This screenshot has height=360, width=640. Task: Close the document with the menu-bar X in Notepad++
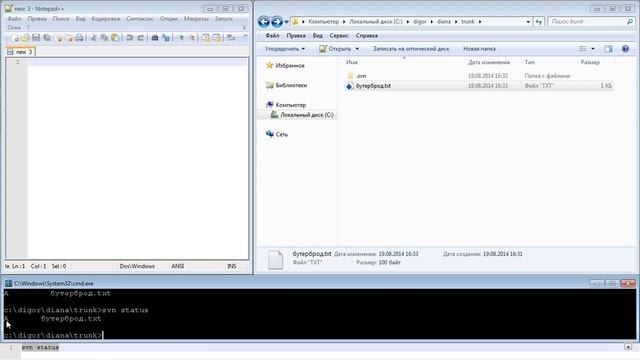tap(244, 27)
